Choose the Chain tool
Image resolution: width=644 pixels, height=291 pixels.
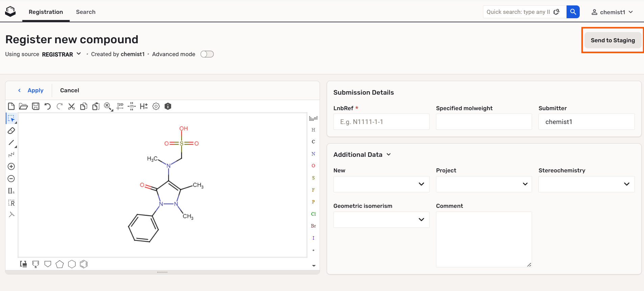[11, 154]
